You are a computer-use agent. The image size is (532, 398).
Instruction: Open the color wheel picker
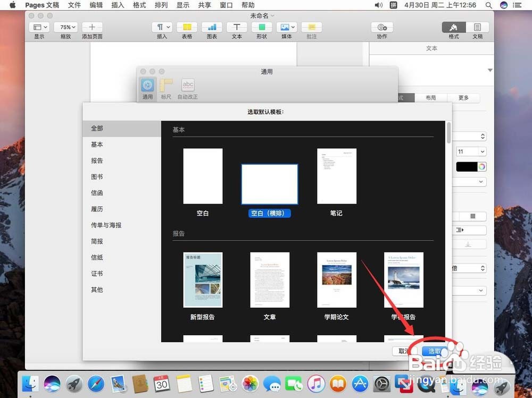(482, 166)
